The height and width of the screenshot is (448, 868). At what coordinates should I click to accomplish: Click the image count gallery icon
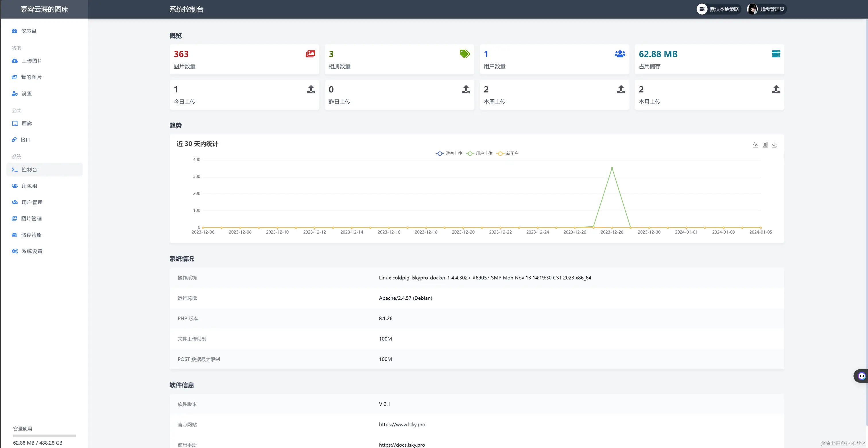(x=310, y=54)
